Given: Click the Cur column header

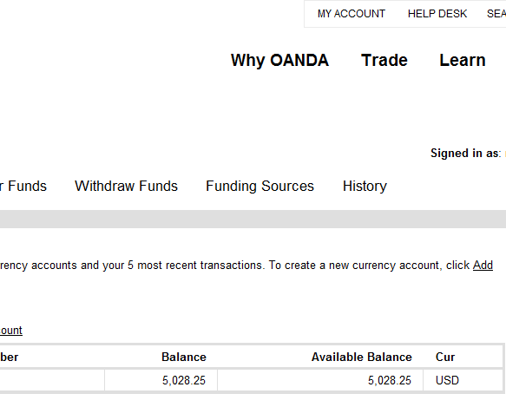Looking at the screenshot, I should (445, 358).
